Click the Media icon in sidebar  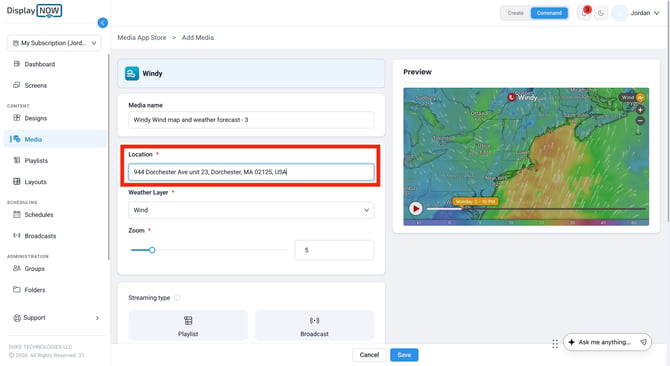coord(17,139)
